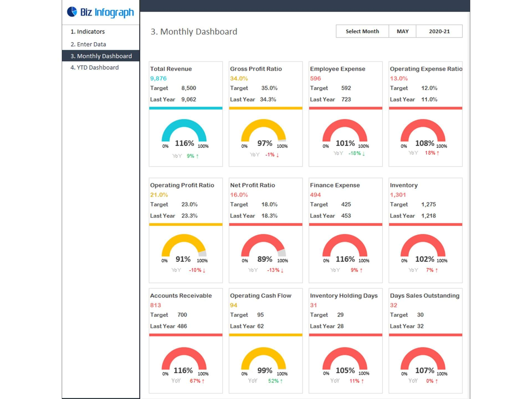Switch to the Indicators page
Screen dimensions: 532x399
tap(88, 32)
